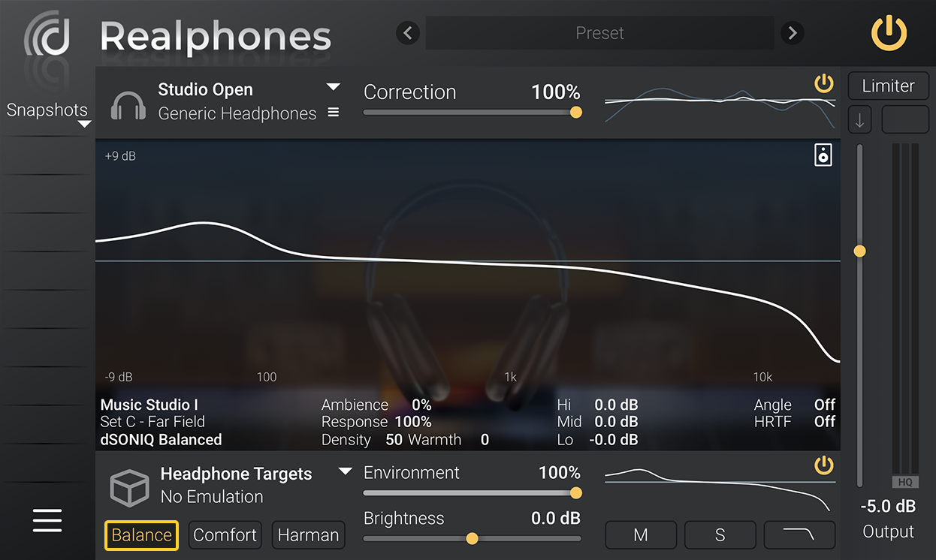This screenshot has height=560, width=936.
Task: Enable the Limiter
Action: [x=888, y=86]
